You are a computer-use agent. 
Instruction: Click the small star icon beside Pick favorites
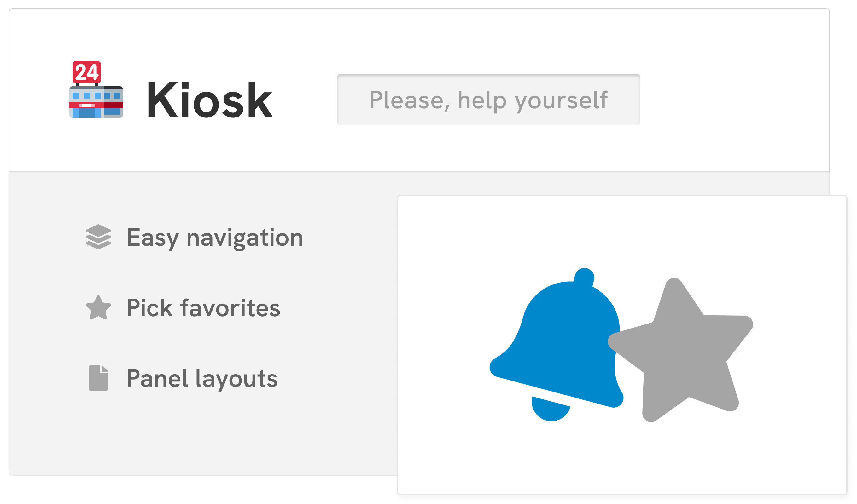[98, 308]
